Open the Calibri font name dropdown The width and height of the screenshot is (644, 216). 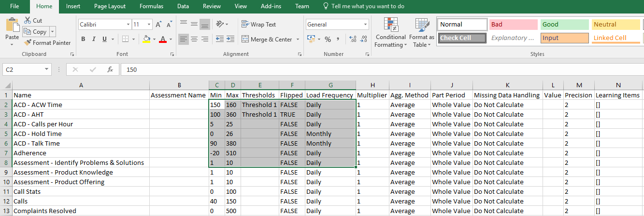128,25
